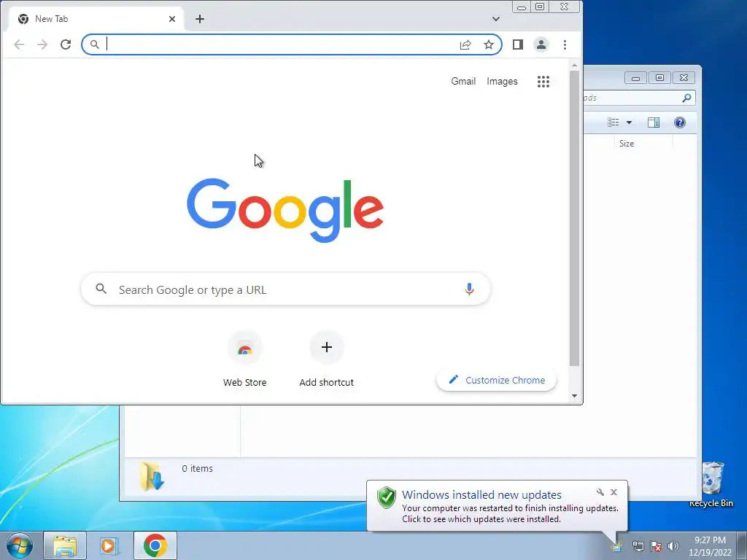Click the Show desktop button

tap(742, 545)
